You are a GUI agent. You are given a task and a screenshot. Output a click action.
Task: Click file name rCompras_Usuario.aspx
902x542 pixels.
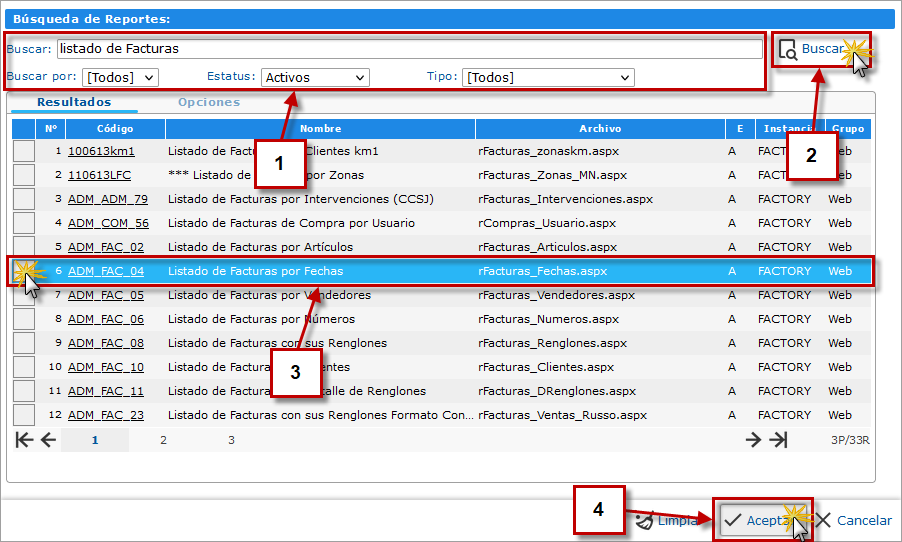click(547, 223)
